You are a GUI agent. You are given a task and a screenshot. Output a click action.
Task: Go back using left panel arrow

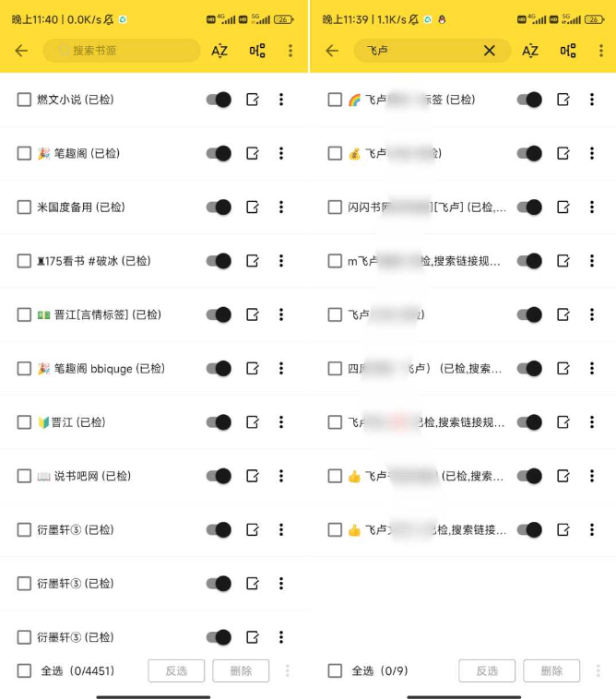coord(21,51)
